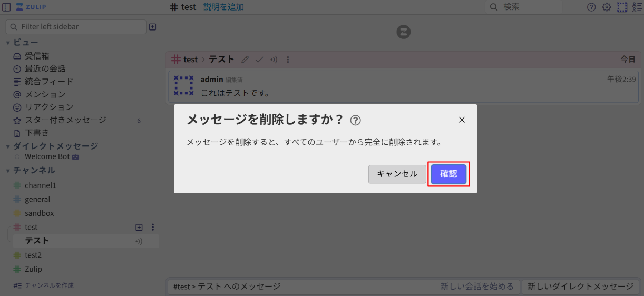
Task: Select the テスト topic in sidebar
Action: [x=37, y=241]
